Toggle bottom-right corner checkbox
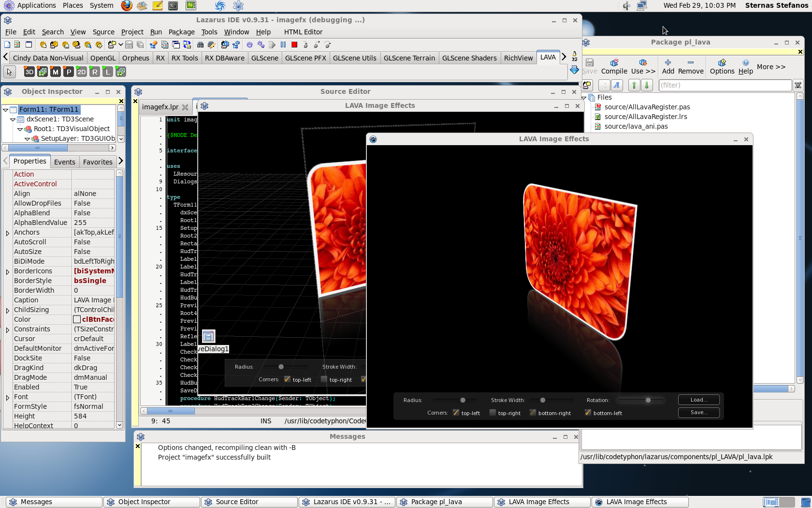 click(533, 413)
